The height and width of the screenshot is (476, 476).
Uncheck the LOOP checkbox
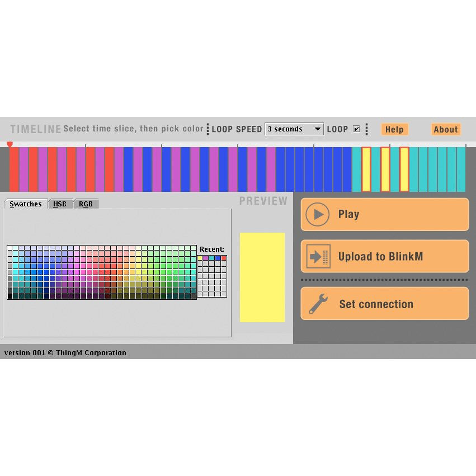click(356, 129)
